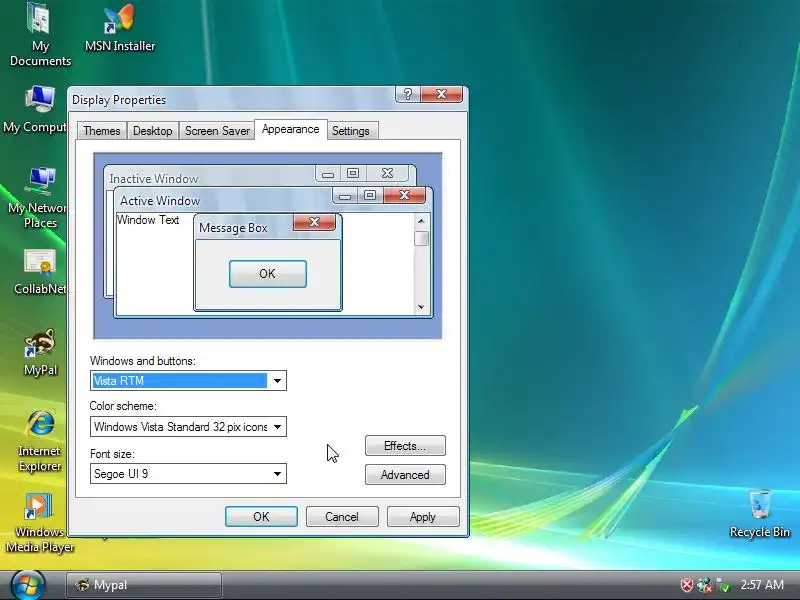Click the Display Properties help question button
800x600 pixels.
pos(408,94)
